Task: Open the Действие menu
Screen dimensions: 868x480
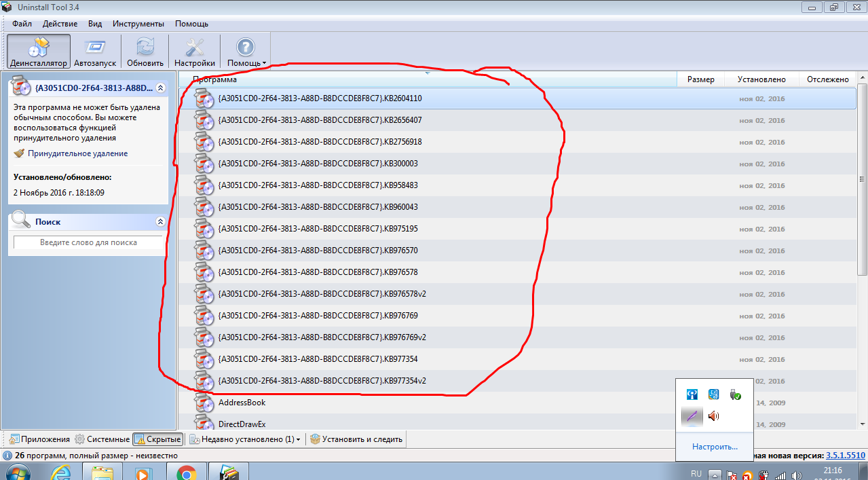Action: point(60,24)
